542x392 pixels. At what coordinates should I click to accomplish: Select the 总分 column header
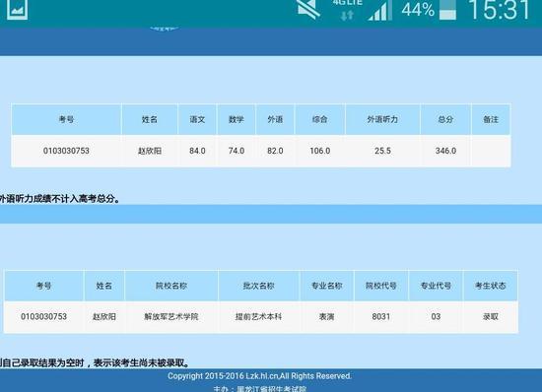pos(445,119)
